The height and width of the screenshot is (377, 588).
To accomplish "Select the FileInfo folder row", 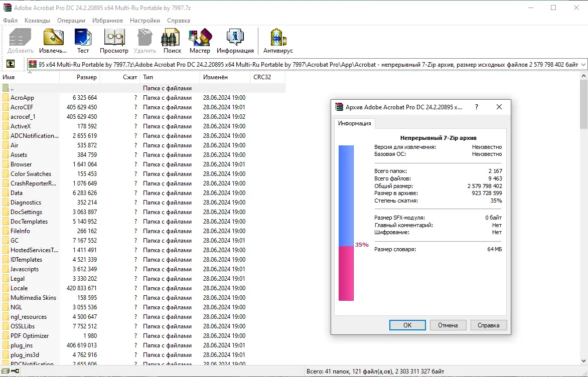I will 142,231.
